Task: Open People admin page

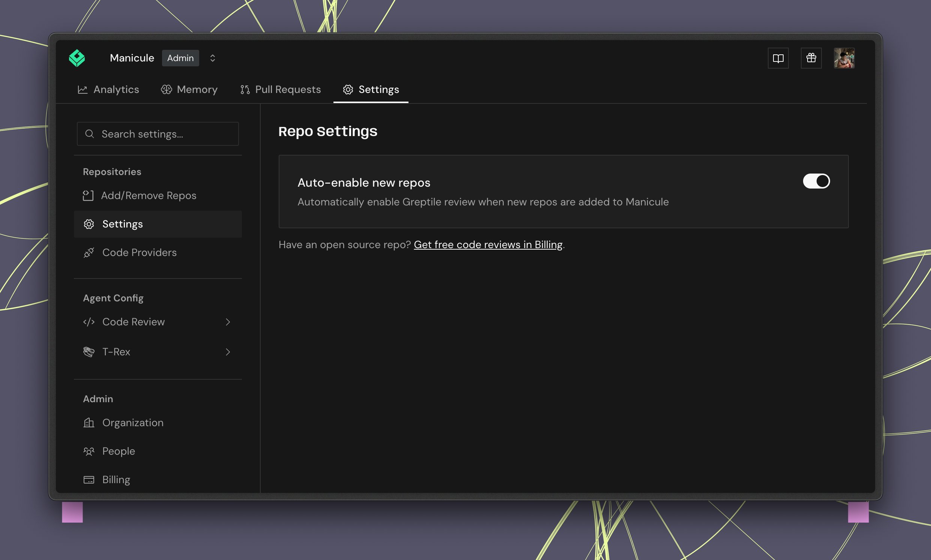Action: pyautogui.click(x=158, y=451)
